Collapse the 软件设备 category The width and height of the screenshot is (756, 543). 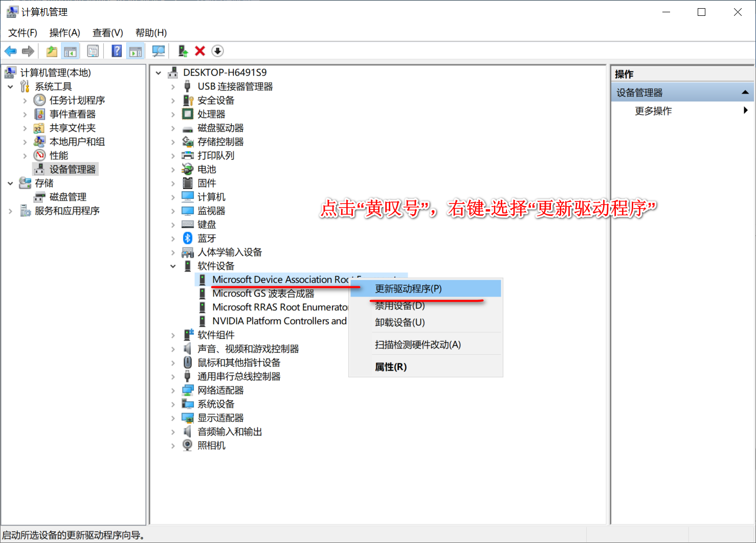(x=173, y=266)
